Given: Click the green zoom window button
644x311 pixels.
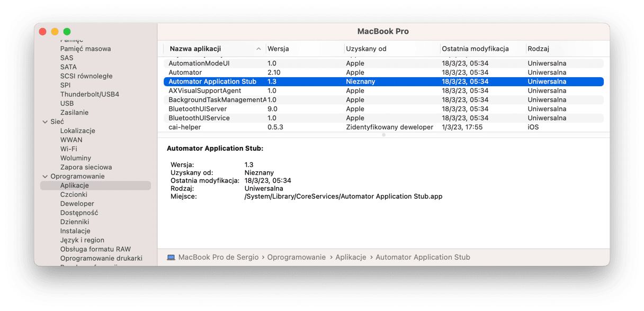Looking at the screenshot, I should click(x=67, y=32).
